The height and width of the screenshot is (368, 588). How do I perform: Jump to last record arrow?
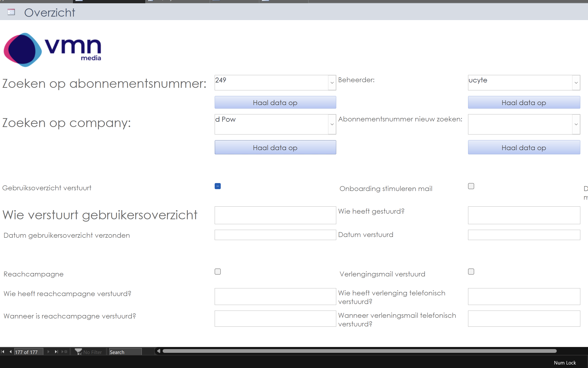(56, 352)
